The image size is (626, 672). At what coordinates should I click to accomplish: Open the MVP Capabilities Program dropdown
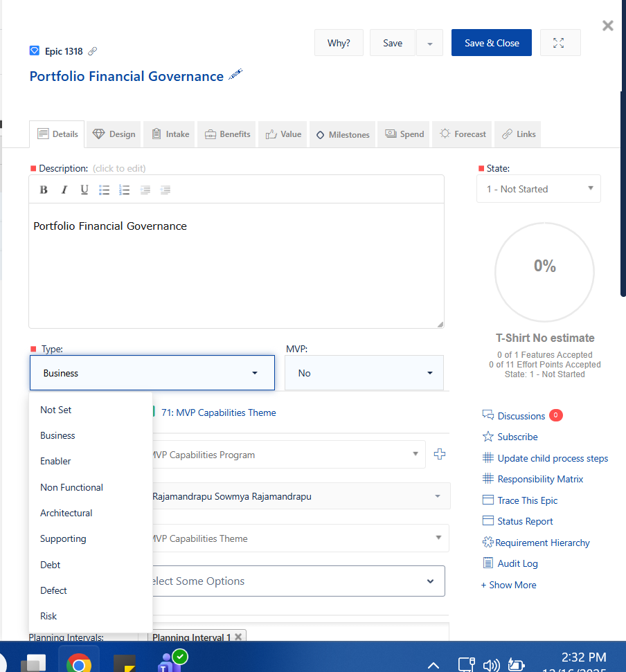289,454
